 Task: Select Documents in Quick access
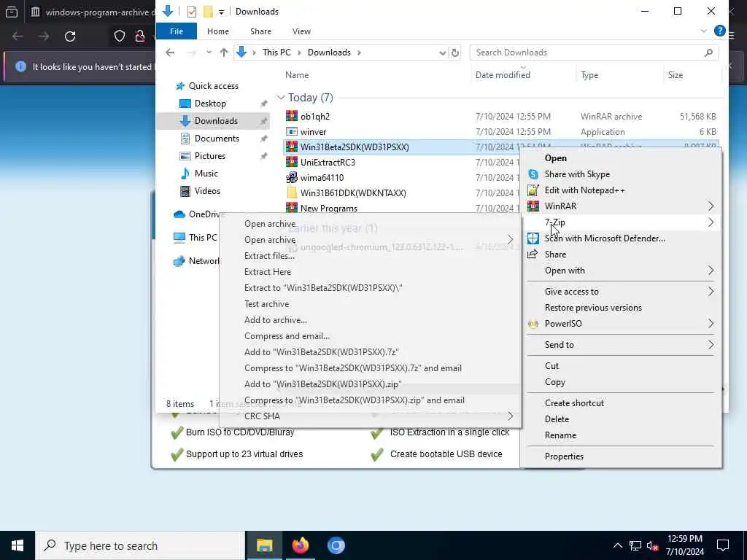(217, 139)
